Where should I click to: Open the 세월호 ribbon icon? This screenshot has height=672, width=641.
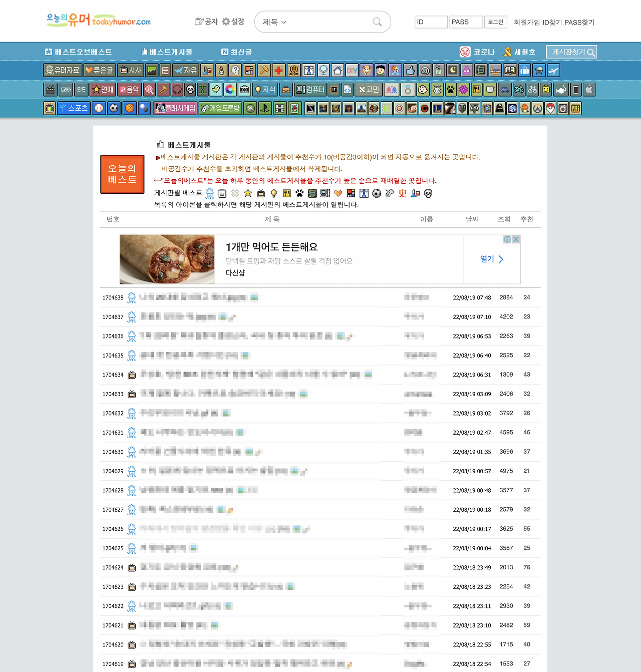click(x=508, y=52)
